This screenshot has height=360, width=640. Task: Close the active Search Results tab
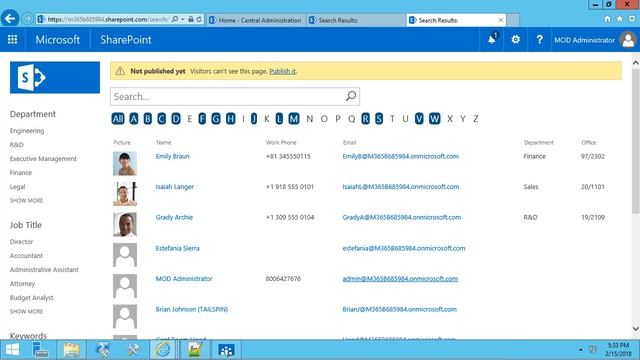pos(501,20)
